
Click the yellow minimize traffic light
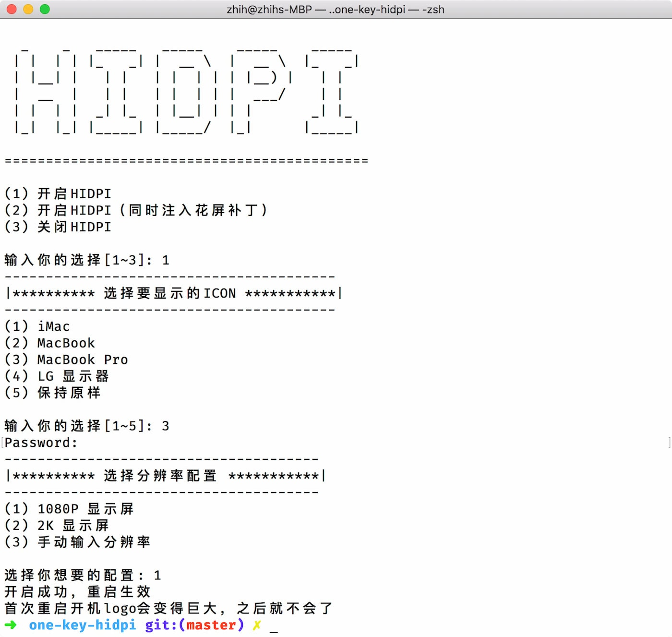coord(28,9)
